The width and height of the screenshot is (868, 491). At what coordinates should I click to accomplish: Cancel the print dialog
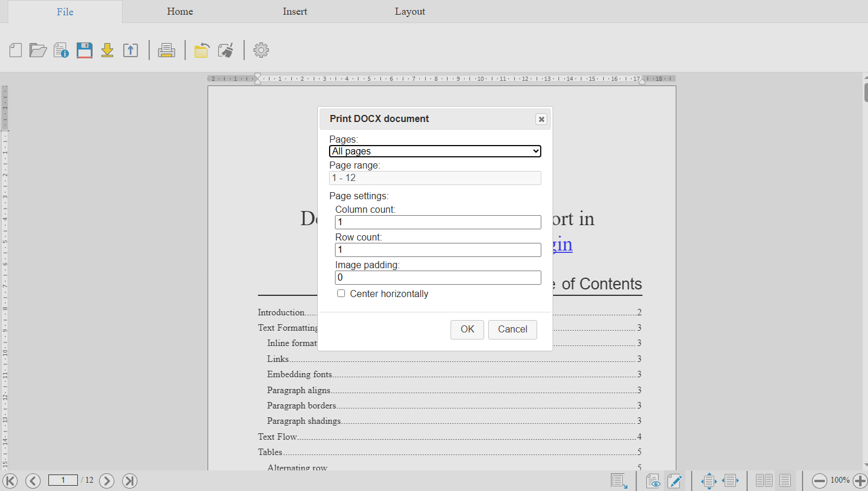coord(512,329)
